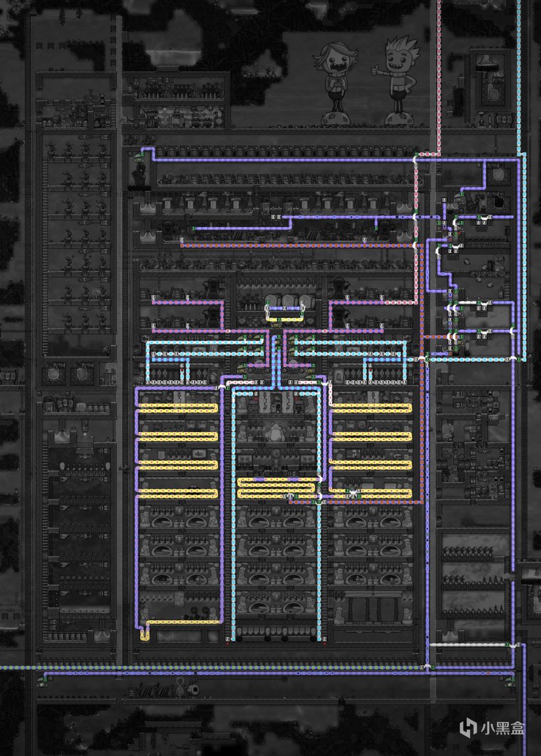The image size is (541, 756).
Task: Click the white horizontal conveyor segment at the lower right
Action: 468,644
